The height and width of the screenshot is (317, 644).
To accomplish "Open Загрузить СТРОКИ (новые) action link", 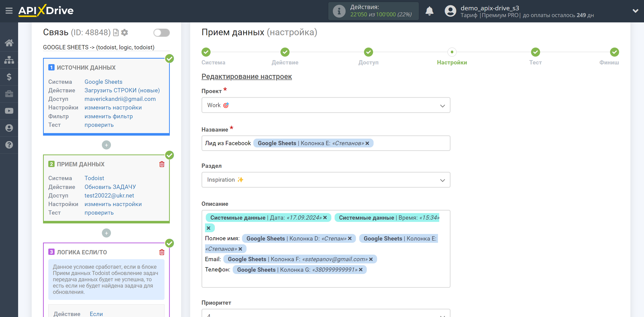I will coord(122,90).
